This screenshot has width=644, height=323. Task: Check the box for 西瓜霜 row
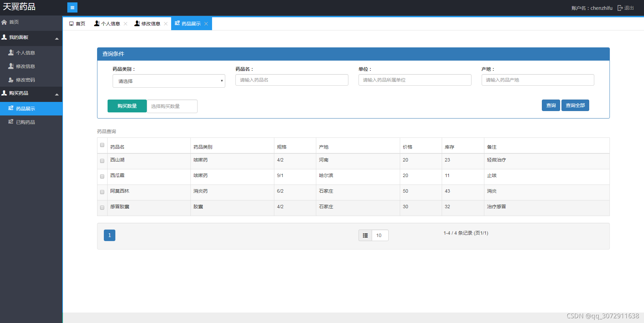point(102,176)
